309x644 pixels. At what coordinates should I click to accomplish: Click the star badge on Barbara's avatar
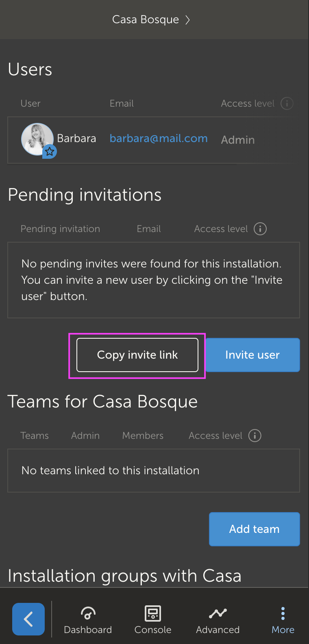tap(50, 152)
